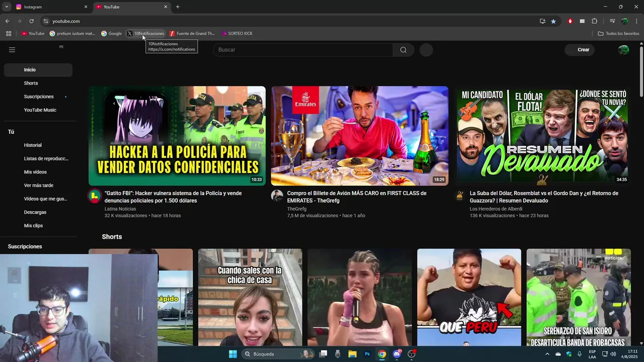Screen dimensions: 644x362
Task: Select the YouTube browser tab
Action: coord(132,7)
